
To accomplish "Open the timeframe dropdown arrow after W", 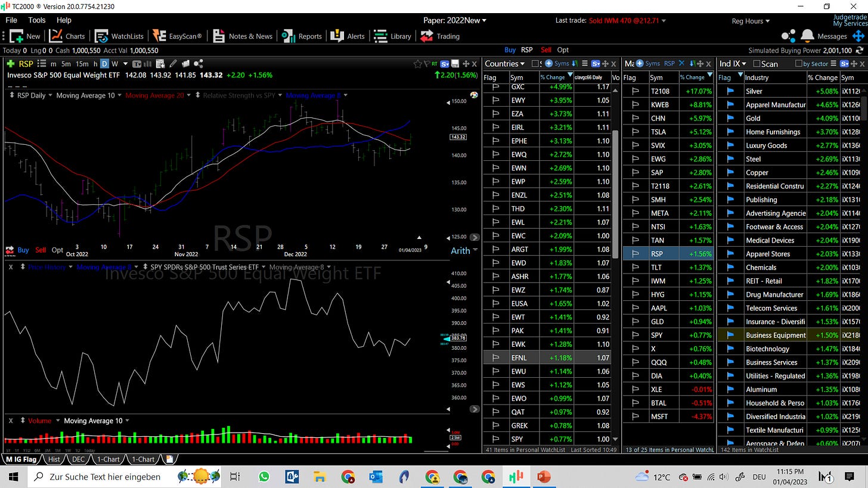I will pos(125,64).
